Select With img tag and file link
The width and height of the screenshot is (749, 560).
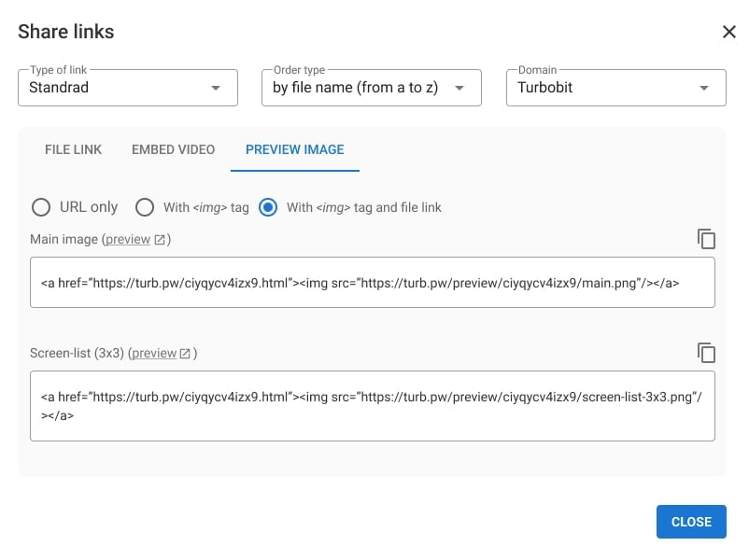[268, 207]
